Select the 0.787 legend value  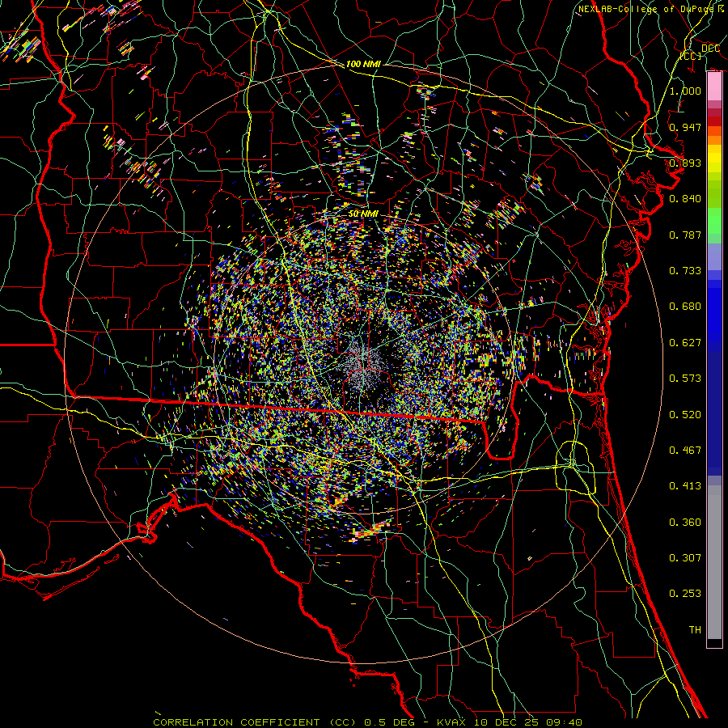coord(685,235)
